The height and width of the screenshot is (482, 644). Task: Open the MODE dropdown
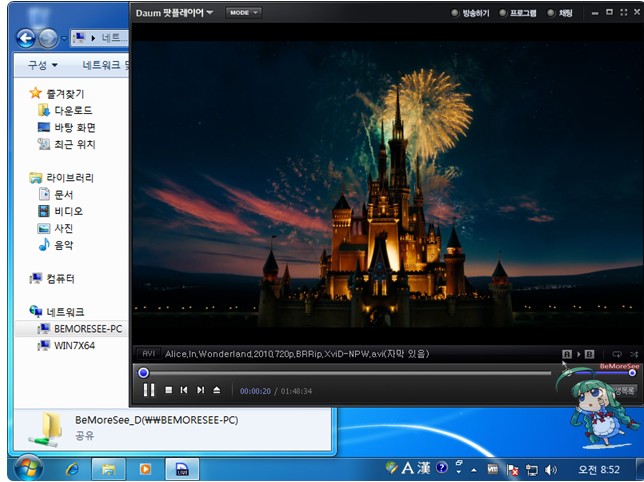coord(243,13)
